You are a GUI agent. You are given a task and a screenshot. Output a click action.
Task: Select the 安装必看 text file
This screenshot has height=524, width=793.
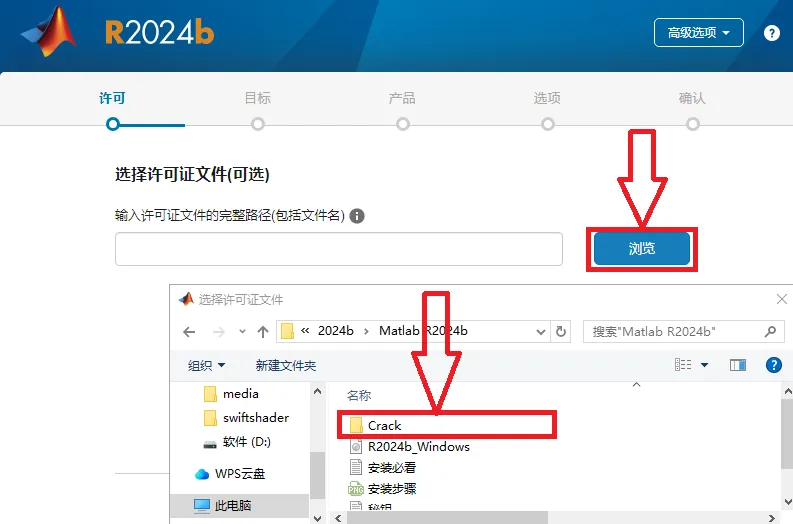(x=383, y=467)
